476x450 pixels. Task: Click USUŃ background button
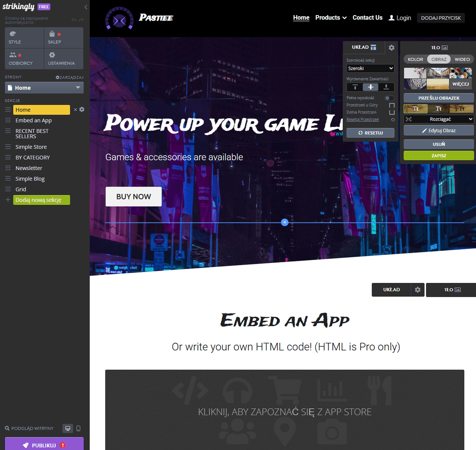coord(439,144)
